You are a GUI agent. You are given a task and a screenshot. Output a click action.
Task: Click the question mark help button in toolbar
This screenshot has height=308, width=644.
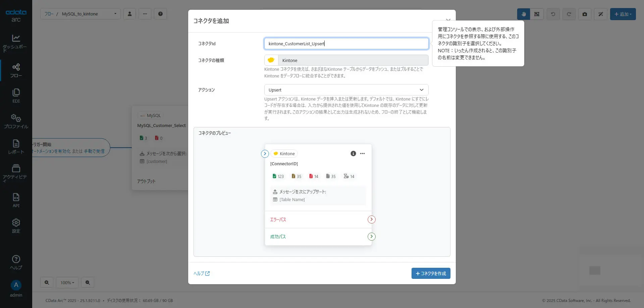point(160,14)
